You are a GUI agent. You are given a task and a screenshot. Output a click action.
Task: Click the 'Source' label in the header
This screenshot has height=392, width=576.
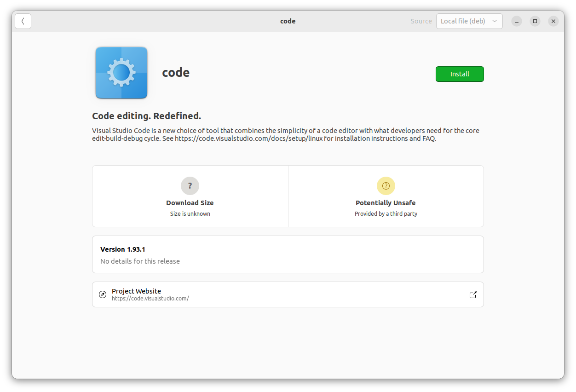(x=421, y=21)
